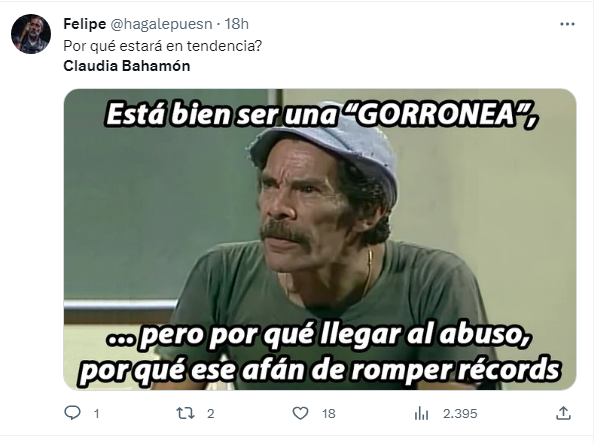Screen dimensions: 599x443
Task: Click the reply count number 1
Action: click(97, 414)
